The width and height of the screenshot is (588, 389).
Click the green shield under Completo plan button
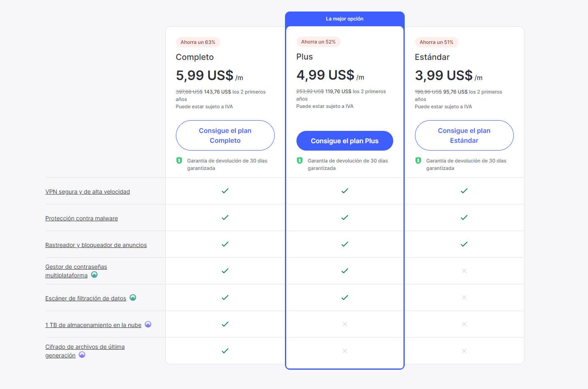(179, 160)
